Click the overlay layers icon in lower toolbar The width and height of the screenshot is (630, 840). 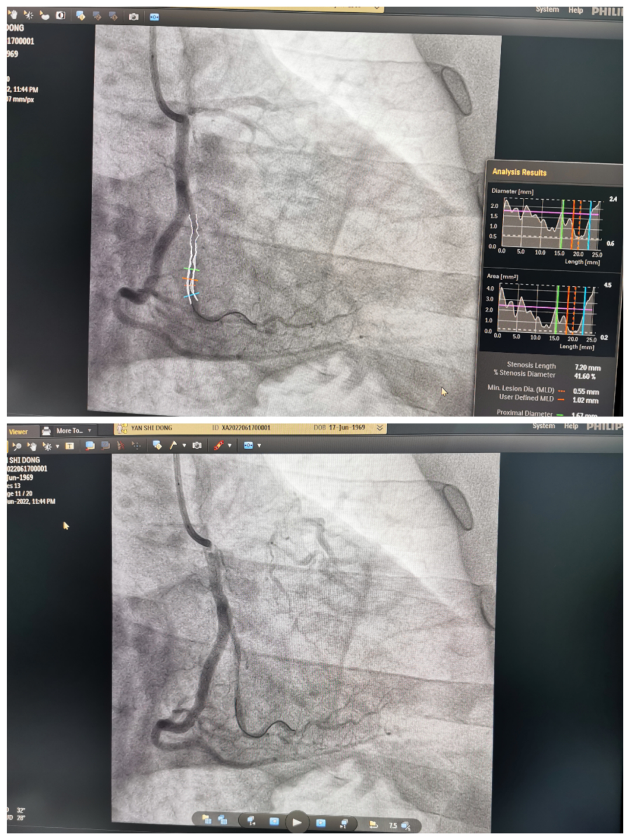(x=90, y=446)
